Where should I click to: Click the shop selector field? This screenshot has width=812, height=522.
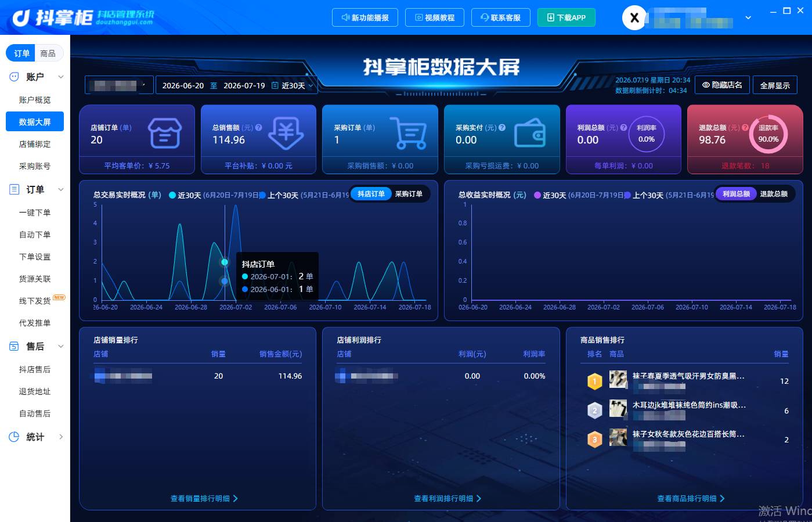[x=119, y=85]
